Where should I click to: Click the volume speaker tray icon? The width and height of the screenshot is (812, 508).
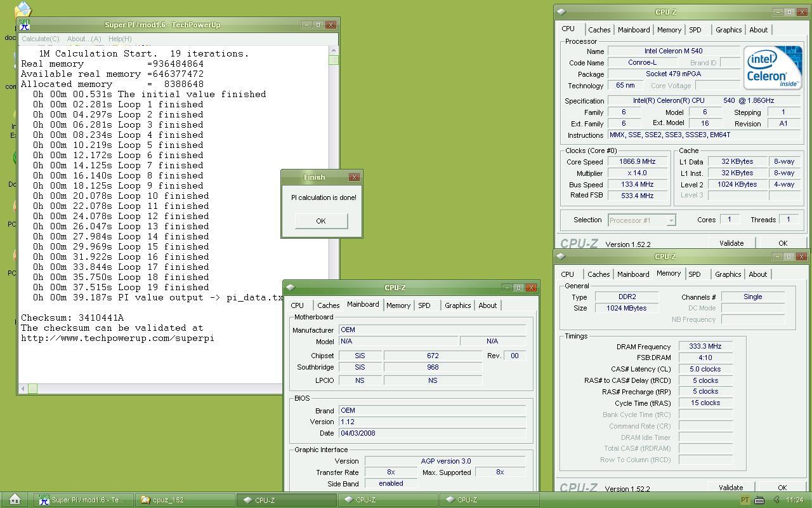pos(776,500)
